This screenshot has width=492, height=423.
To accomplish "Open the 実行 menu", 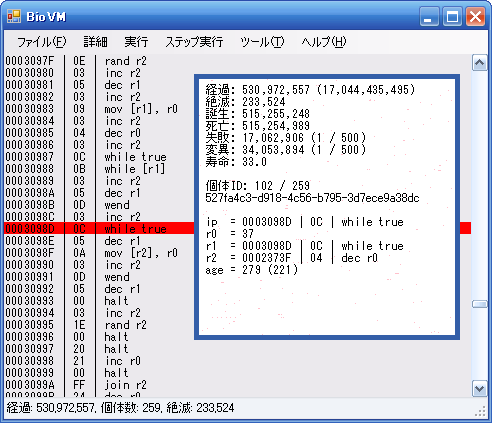I will coord(136,42).
